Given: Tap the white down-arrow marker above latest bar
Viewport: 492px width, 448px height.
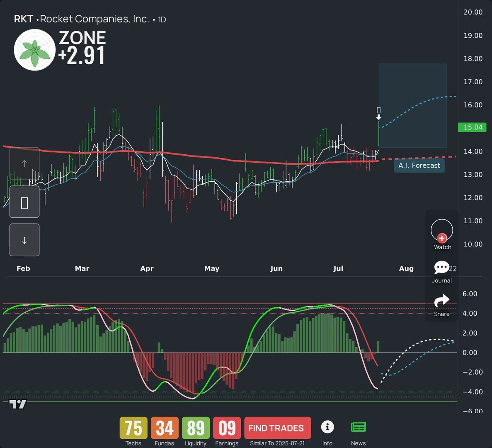Looking at the screenshot, I should pos(379,117).
